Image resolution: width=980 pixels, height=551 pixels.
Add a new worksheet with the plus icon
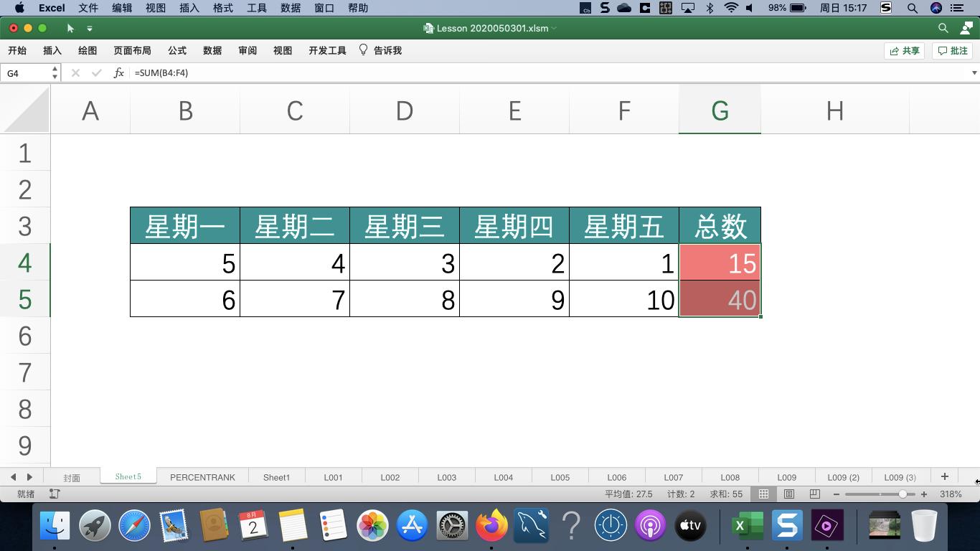[x=945, y=476]
